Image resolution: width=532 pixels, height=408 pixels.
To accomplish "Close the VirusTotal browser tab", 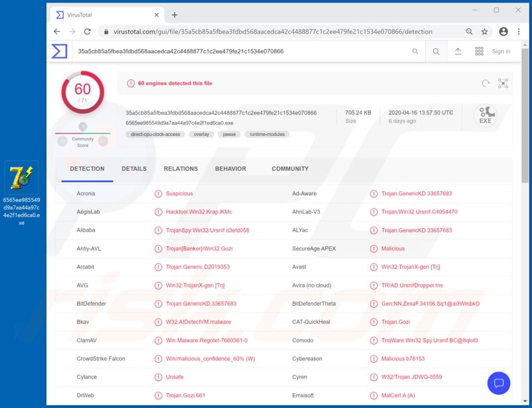I will pyautogui.click(x=156, y=15).
